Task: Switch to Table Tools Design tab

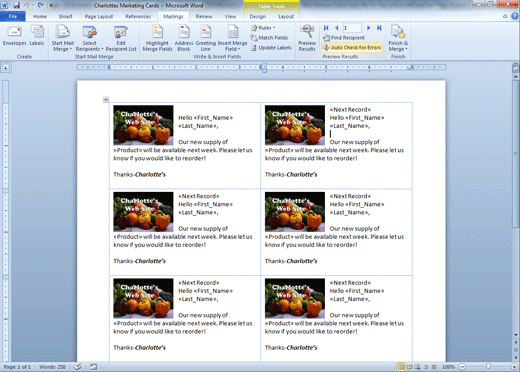Action: click(258, 16)
